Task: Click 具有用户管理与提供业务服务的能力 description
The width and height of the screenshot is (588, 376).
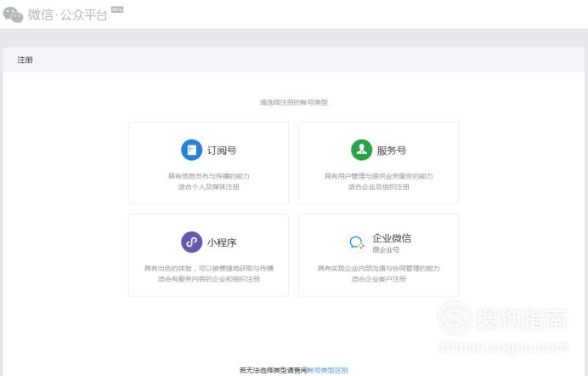Action: coord(378,176)
